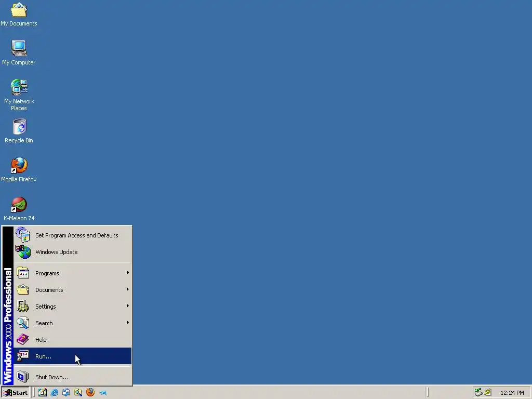Click the yellow key tray icon

(488, 393)
